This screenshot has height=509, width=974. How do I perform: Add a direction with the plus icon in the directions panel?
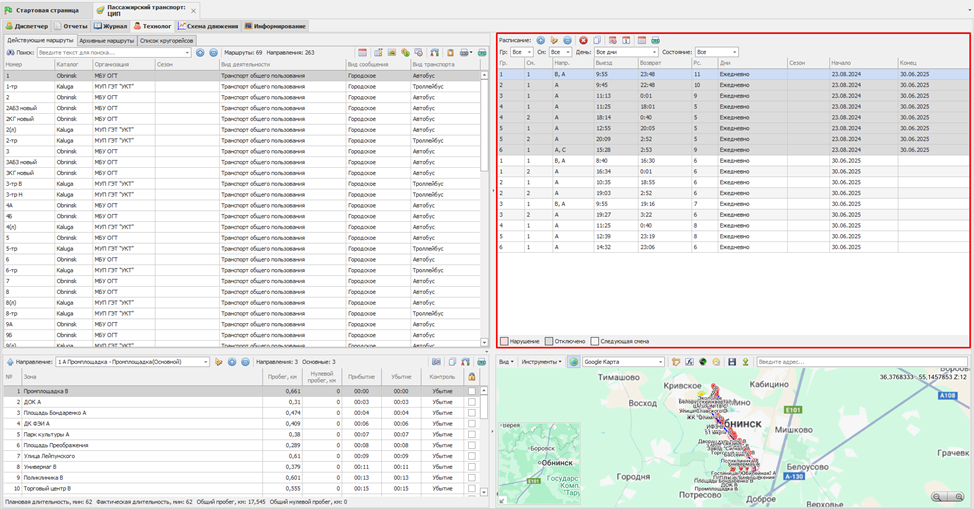point(232,362)
